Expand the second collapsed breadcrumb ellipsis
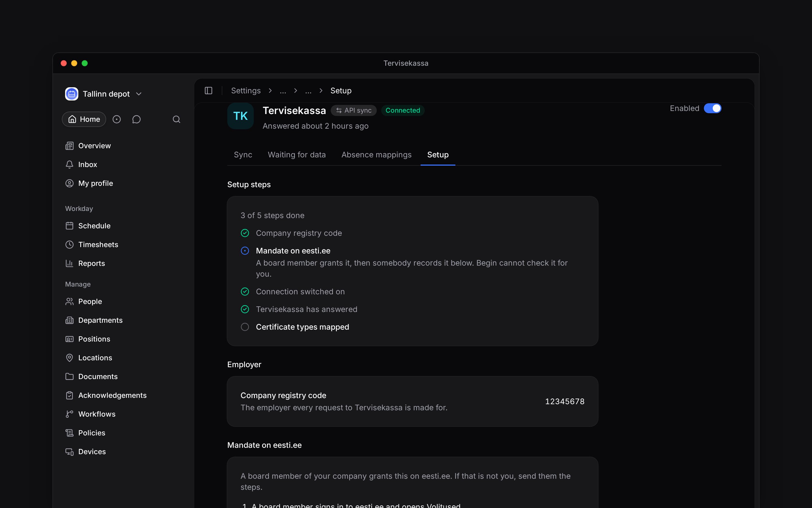Viewport: 812px width, 508px height. pos(308,91)
